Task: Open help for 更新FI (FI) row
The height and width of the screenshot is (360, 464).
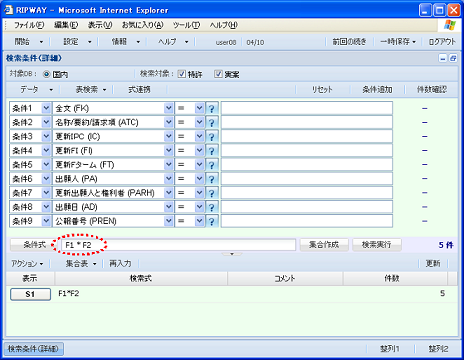Action: (x=212, y=151)
